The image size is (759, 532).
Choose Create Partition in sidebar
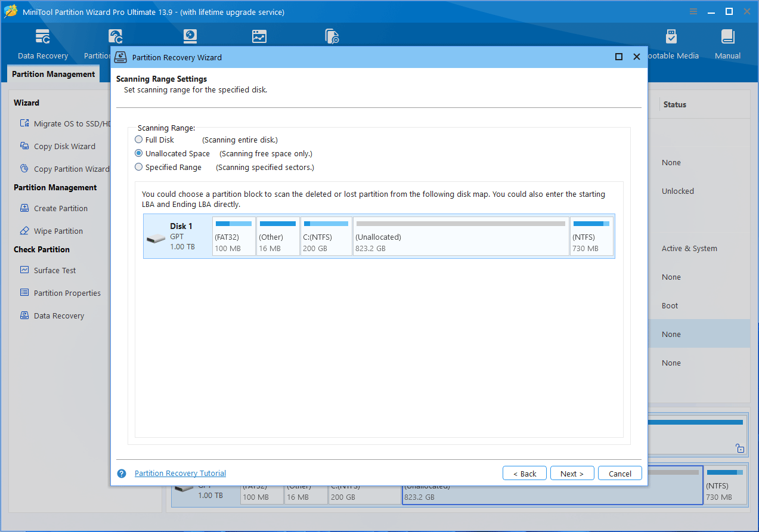pyautogui.click(x=61, y=208)
